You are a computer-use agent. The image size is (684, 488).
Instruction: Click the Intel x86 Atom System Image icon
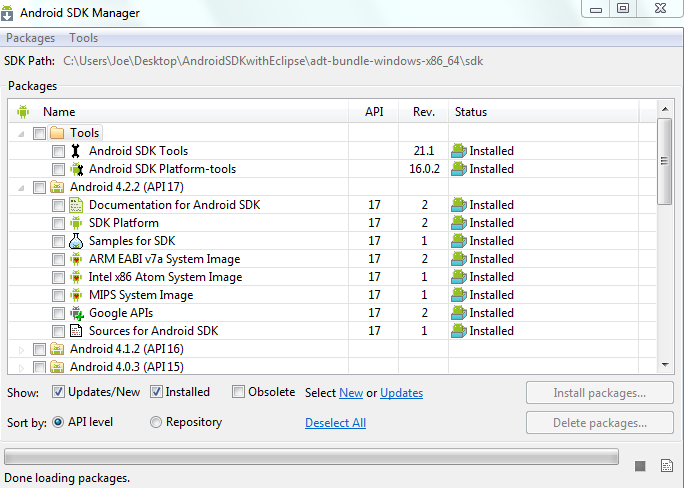[x=76, y=277]
